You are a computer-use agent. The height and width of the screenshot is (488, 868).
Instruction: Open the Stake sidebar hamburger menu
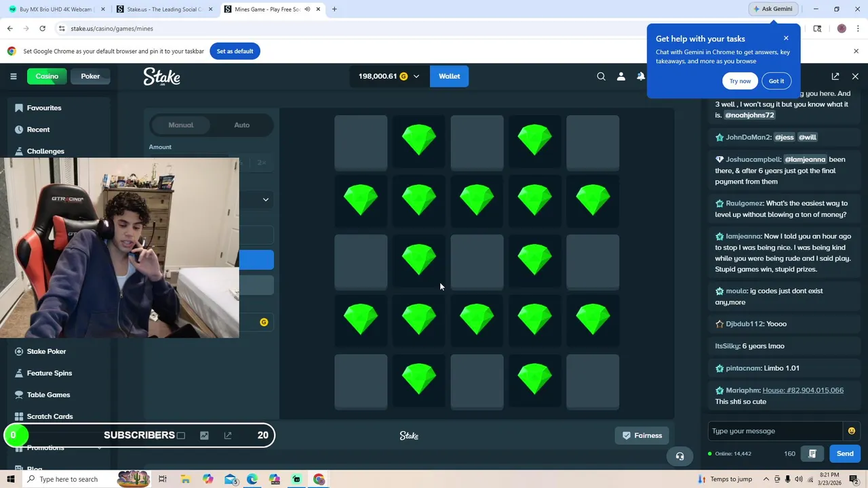[13, 77]
